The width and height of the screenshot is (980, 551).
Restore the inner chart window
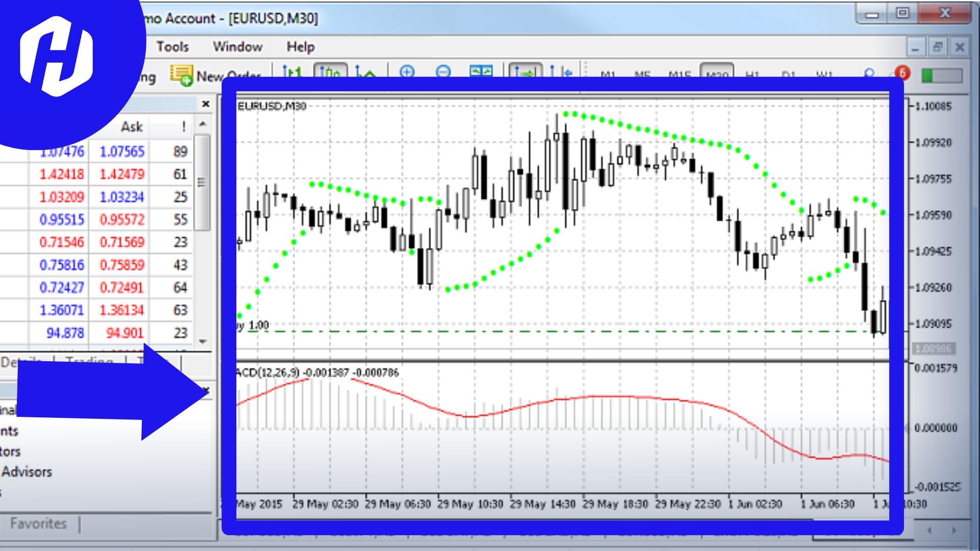[x=938, y=47]
